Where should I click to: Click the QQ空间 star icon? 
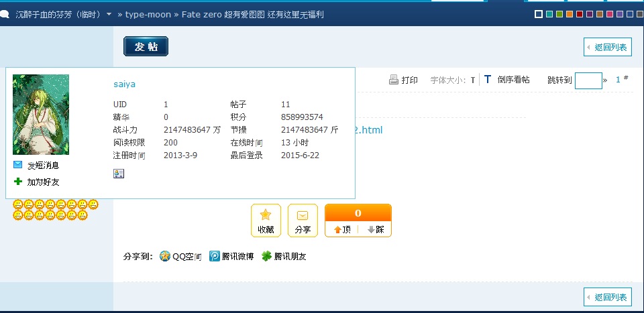[x=165, y=257]
